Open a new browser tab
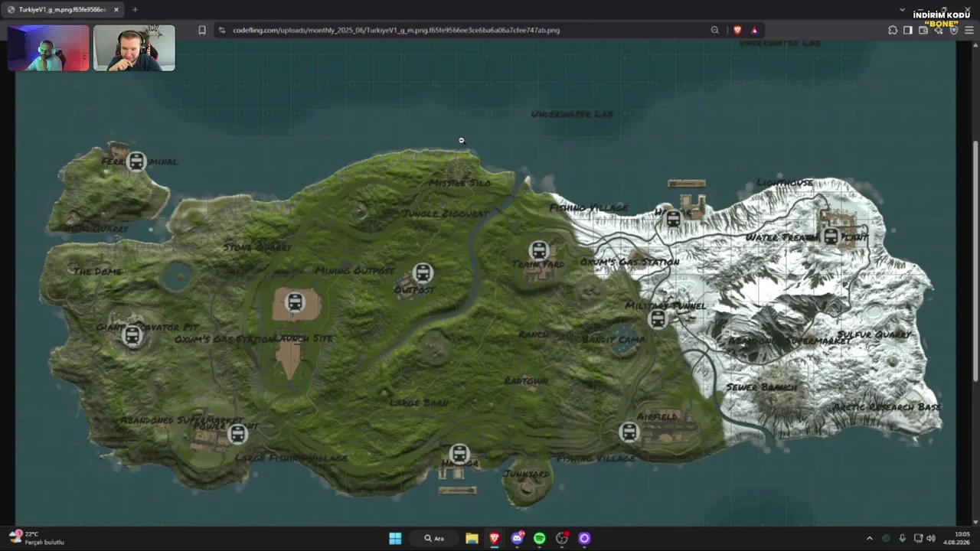 (135, 9)
